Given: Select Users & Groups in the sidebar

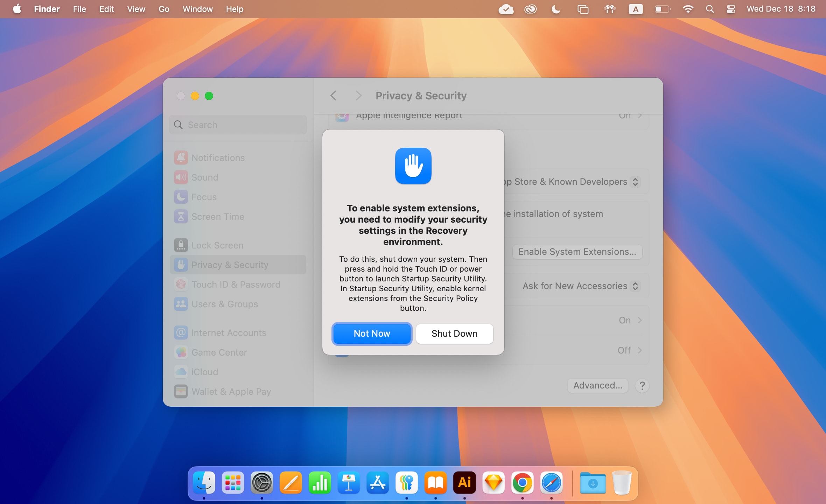Looking at the screenshot, I should (x=224, y=304).
